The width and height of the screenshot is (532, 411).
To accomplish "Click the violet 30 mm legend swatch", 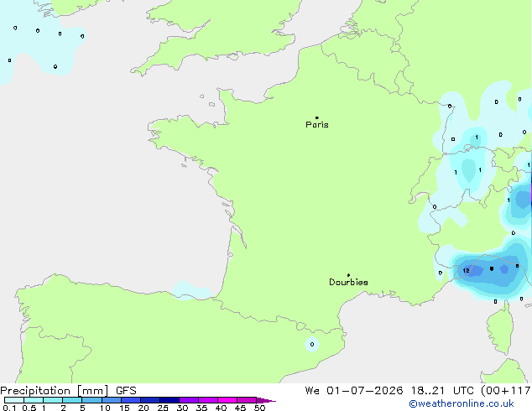I will point(189,400).
